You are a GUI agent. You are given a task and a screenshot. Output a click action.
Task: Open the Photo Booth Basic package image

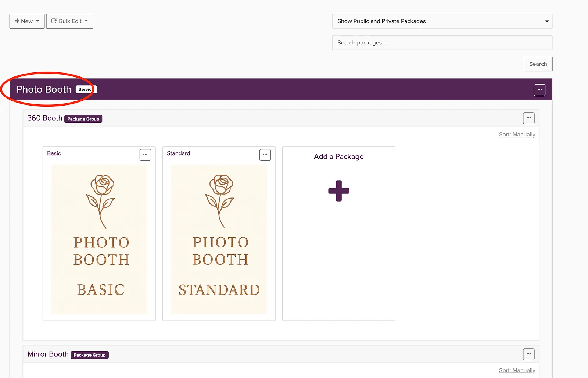pos(99,239)
